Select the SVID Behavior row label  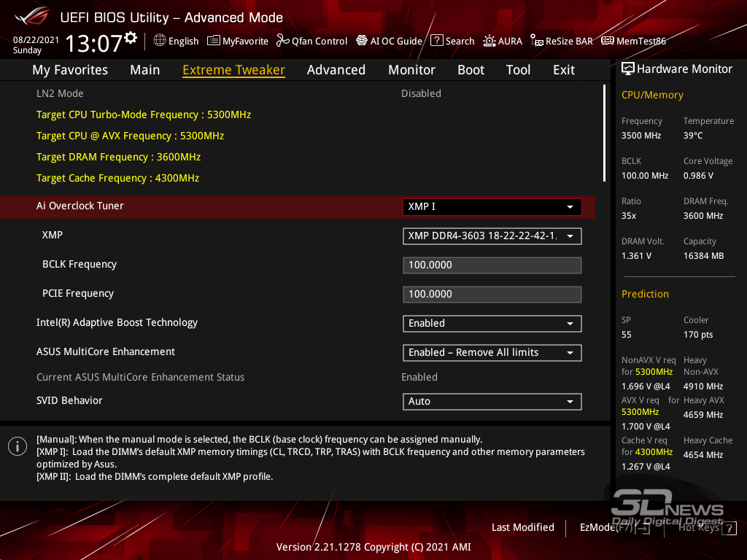pyautogui.click(x=69, y=400)
